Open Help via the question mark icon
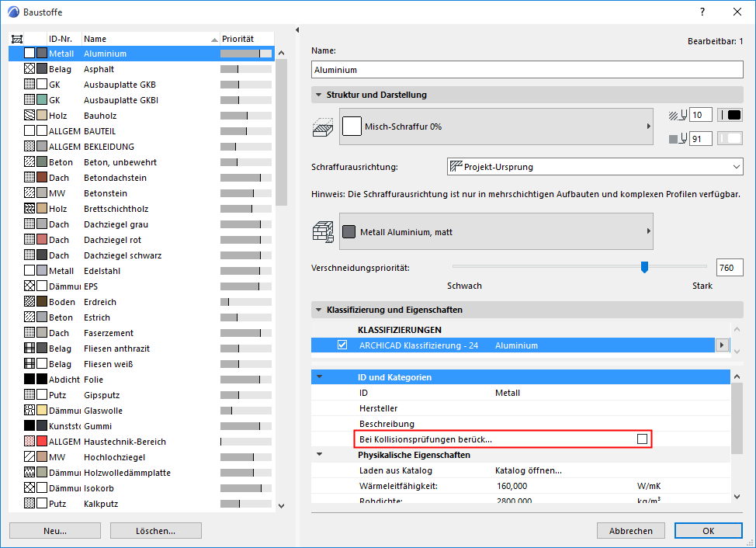Image resolution: width=756 pixels, height=548 pixels. coord(702,12)
